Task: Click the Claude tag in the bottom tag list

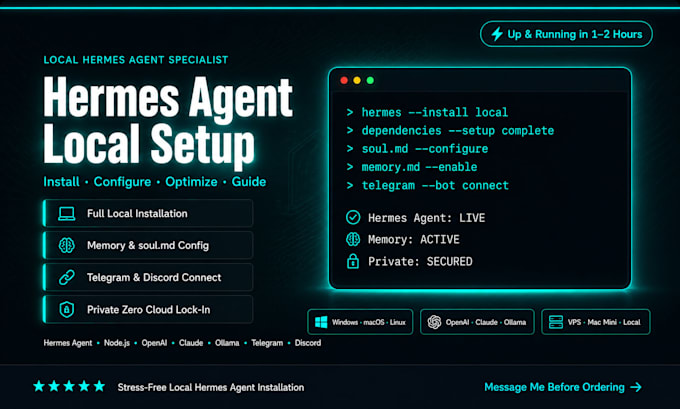Action: pyautogui.click(x=191, y=343)
